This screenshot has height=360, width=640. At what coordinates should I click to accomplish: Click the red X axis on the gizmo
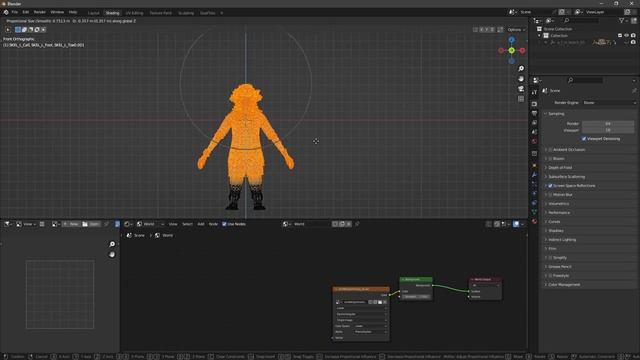pos(522,50)
